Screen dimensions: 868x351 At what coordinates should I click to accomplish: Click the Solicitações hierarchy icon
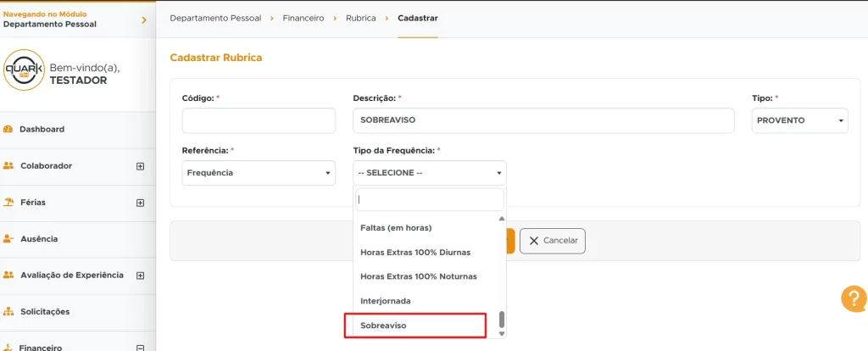pyautogui.click(x=8, y=312)
